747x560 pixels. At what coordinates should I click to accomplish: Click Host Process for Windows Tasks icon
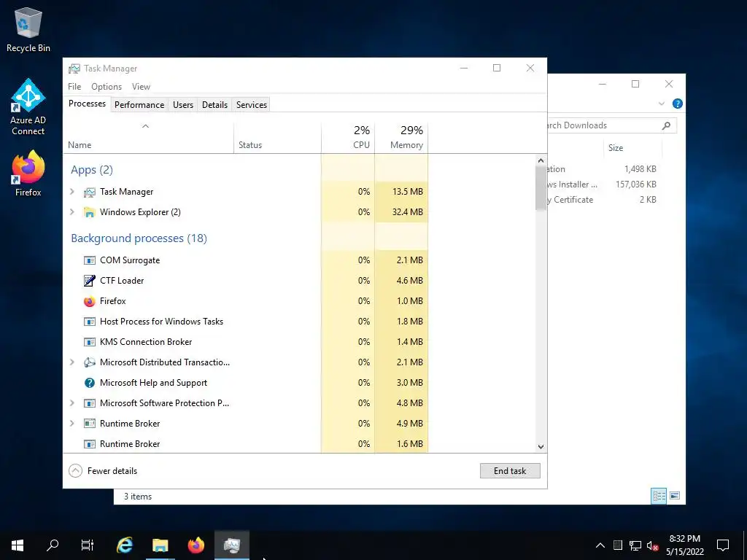90,322
